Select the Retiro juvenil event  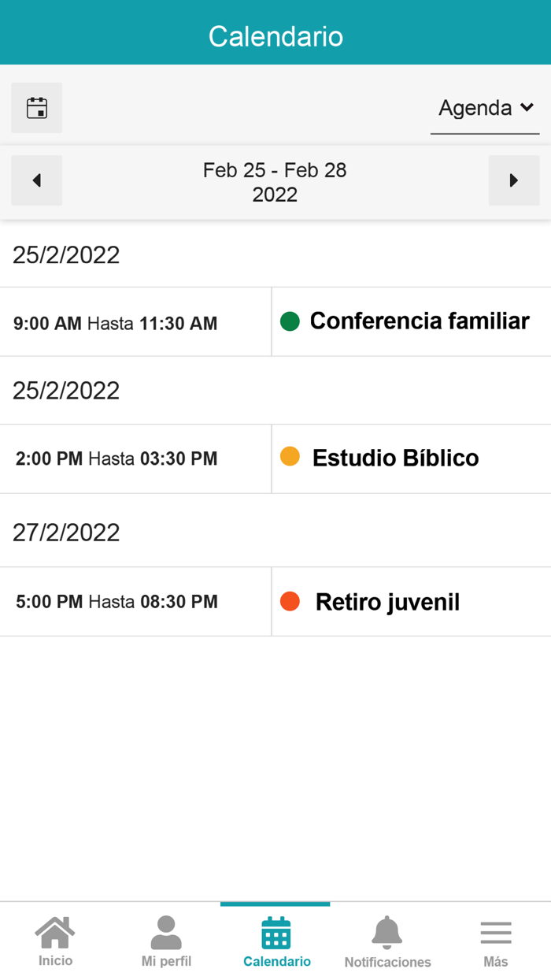[x=387, y=603]
